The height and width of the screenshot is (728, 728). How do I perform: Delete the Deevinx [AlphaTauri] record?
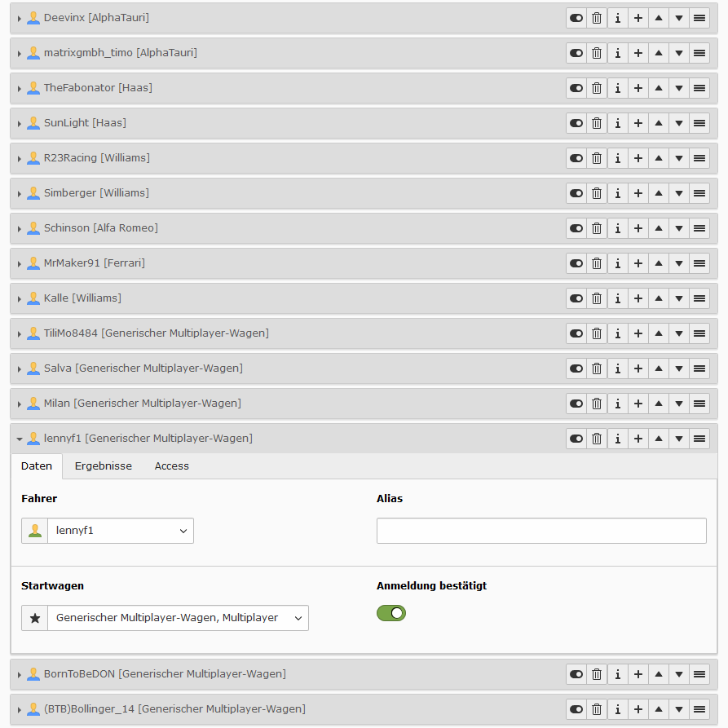tap(597, 18)
